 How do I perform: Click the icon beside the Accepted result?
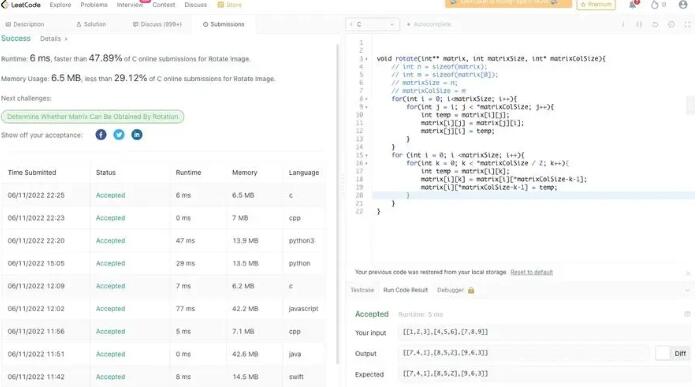[687, 314]
